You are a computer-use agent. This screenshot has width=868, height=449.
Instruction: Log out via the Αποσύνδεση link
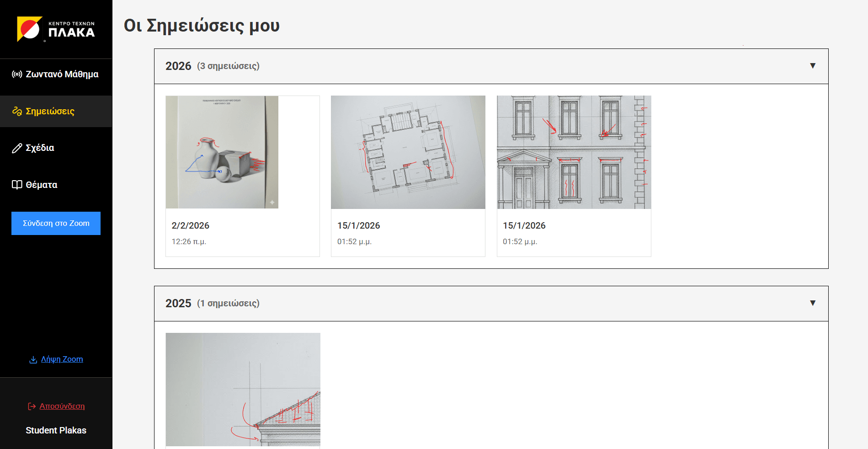62,406
